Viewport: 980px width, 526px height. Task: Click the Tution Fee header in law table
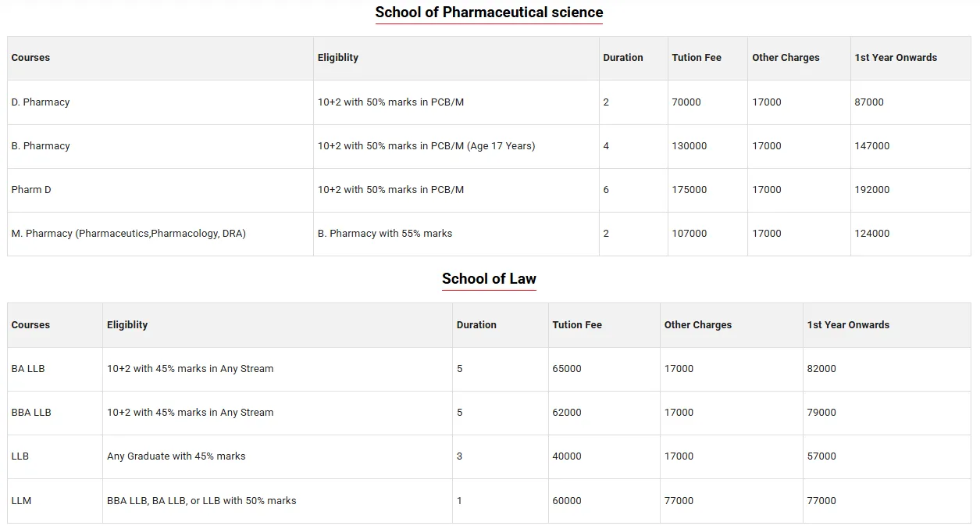pyautogui.click(x=576, y=324)
